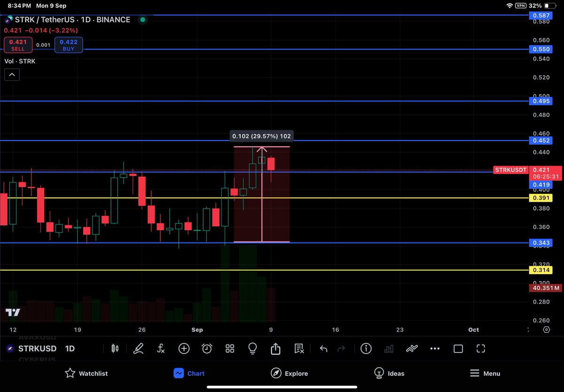The width and height of the screenshot is (564, 392).
Task: Tap the Sep label on date axis
Action: [197, 329]
